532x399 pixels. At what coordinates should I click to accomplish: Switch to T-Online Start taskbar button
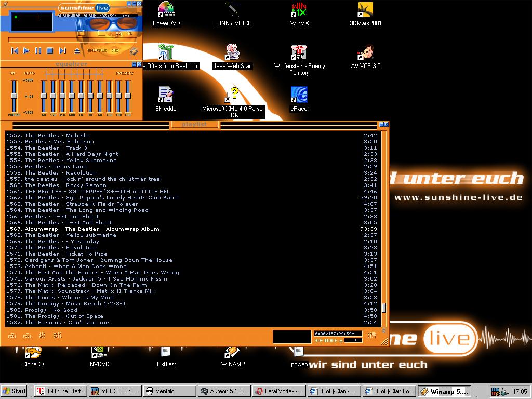[61, 391]
